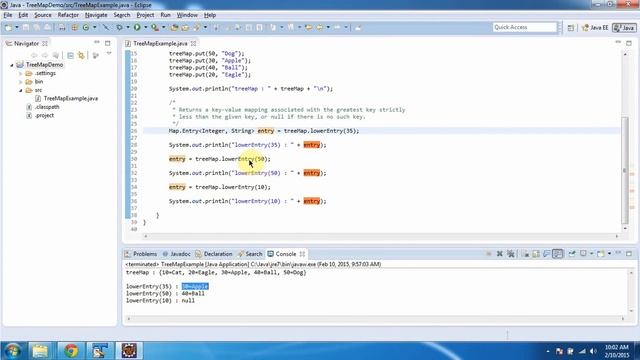Switch to the Java EE perspective
This screenshot has width=640, height=360.
coord(595,28)
